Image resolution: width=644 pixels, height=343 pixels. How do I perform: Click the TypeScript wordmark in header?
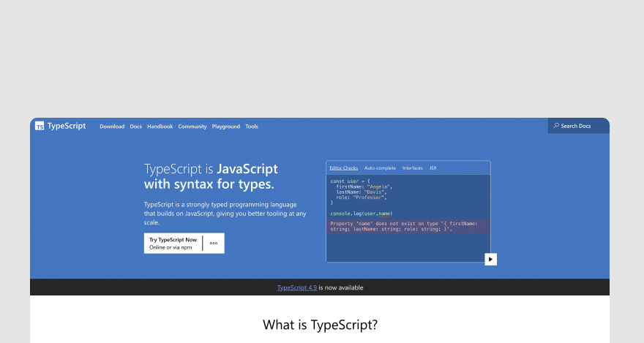67,126
